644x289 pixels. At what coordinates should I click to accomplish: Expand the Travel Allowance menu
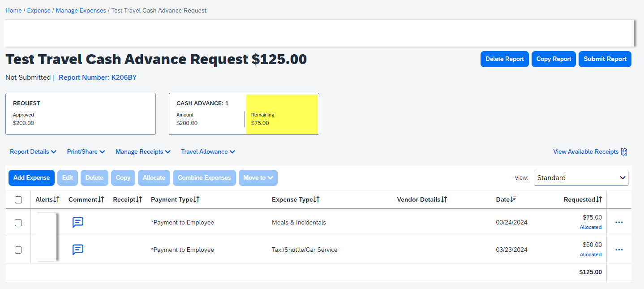pyautogui.click(x=208, y=151)
